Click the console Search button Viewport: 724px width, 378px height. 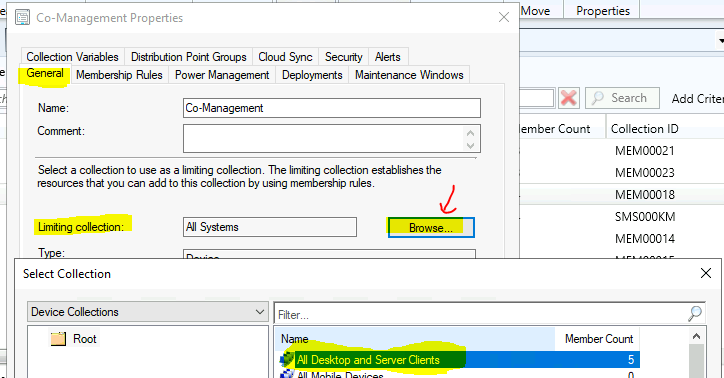tap(622, 98)
